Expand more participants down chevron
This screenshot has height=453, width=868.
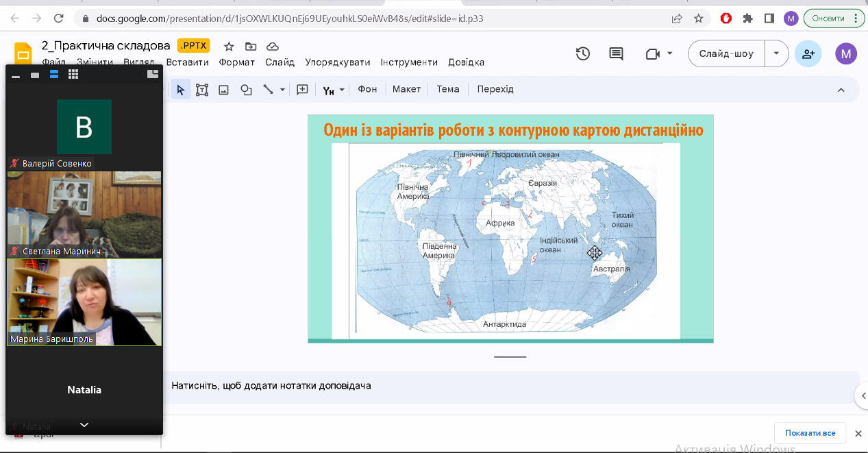pos(84,425)
